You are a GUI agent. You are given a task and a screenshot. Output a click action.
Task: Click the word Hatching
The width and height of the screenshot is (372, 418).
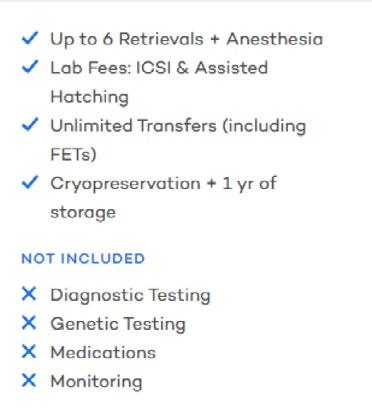[89, 98]
